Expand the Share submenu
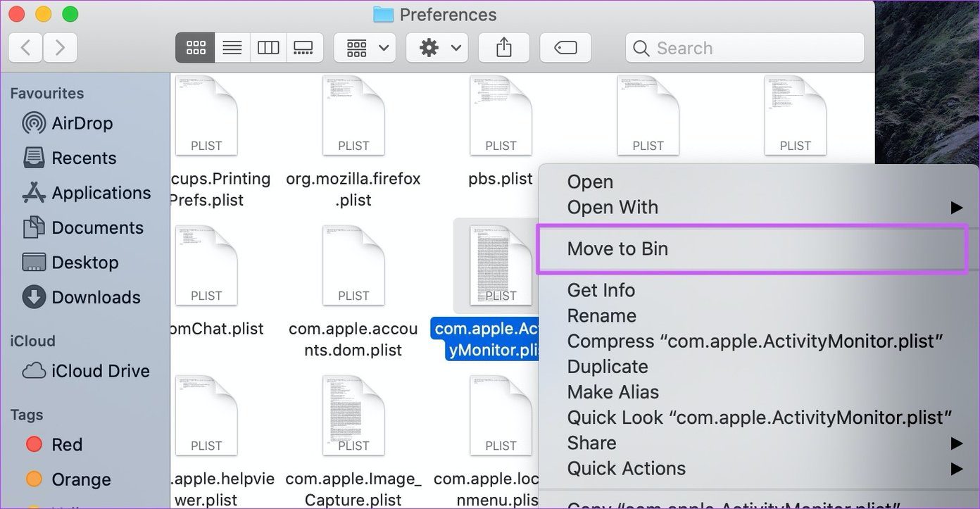This screenshot has width=980, height=509. click(x=759, y=443)
